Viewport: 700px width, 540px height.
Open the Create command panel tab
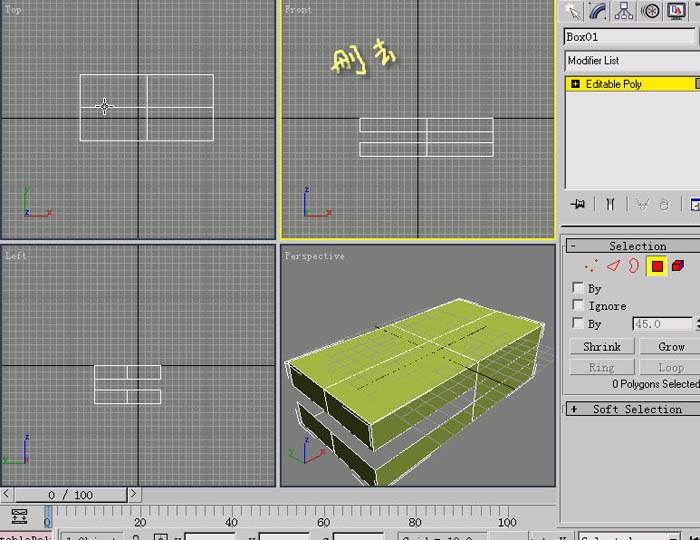point(572,11)
